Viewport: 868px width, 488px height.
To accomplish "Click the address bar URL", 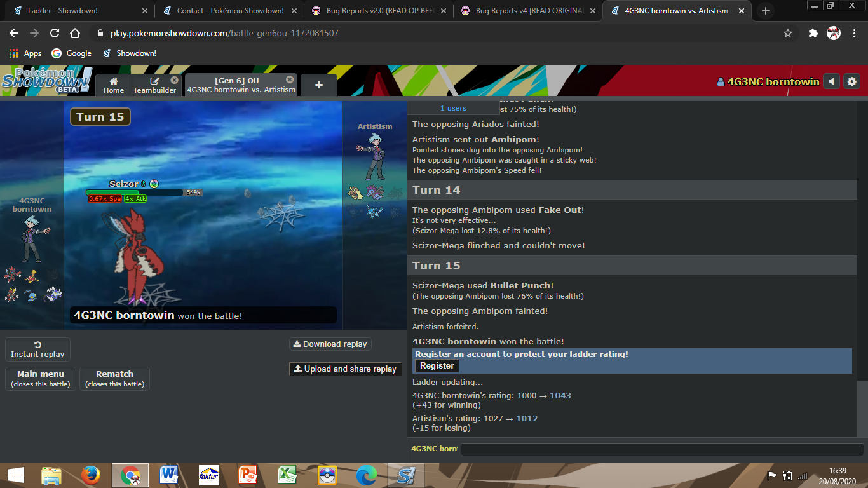I will [x=224, y=33].
